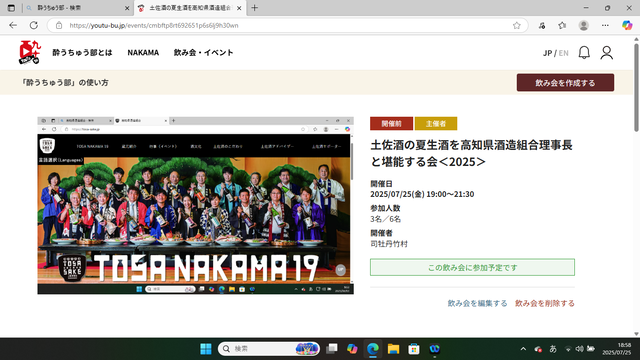Click the Japanese IME あ indicator
This screenshot has width=640, height=360.
pos(553,349)
